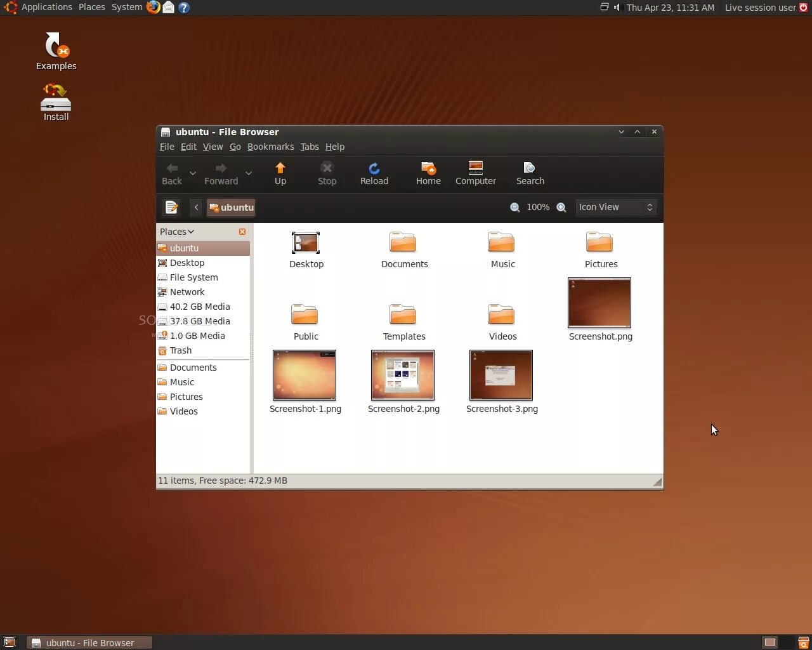Open Computer from the toolbar
The height and width of the screenshot is (650, 812).
point(476,174)
